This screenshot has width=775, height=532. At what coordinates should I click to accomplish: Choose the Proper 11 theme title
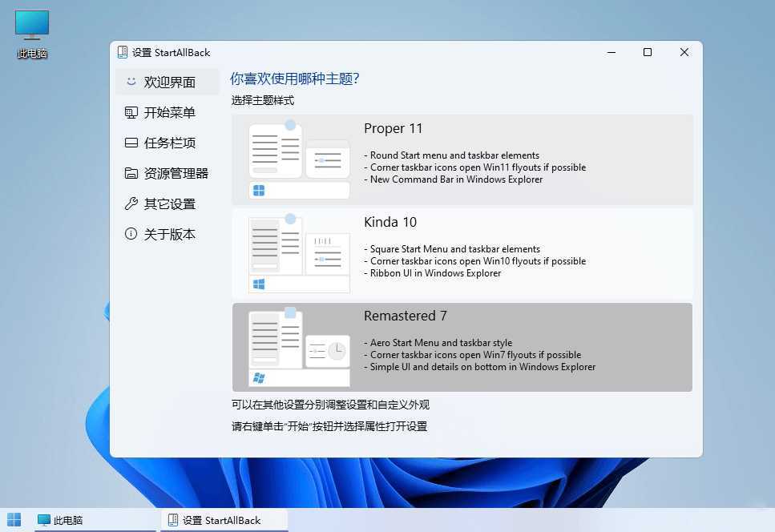tap(393, 128)
